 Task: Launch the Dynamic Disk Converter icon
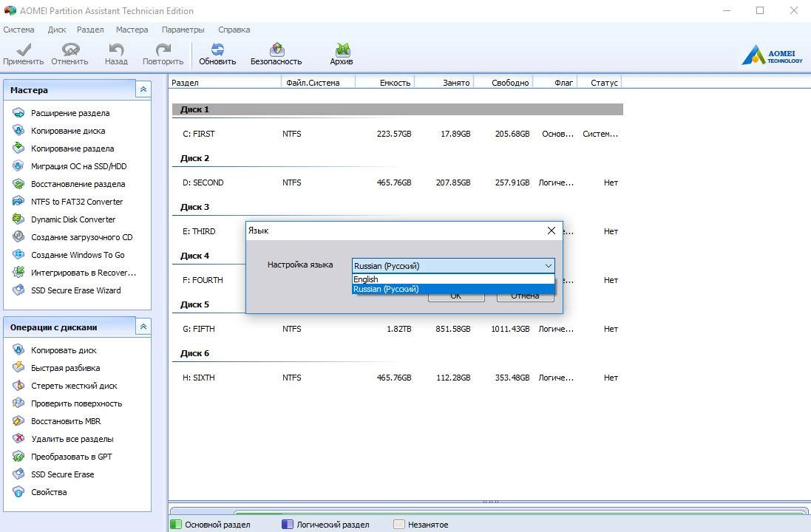(18, 219)
